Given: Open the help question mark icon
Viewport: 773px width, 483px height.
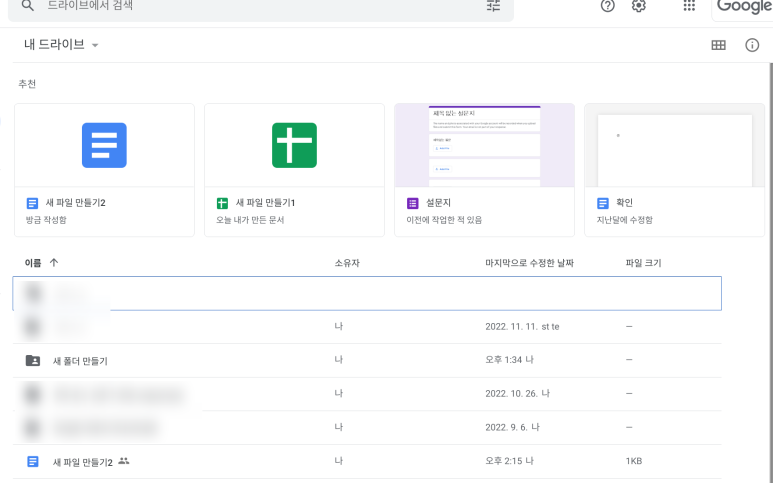Looking at the screenshot, I should pyautogui.click(x=607, y=6).
